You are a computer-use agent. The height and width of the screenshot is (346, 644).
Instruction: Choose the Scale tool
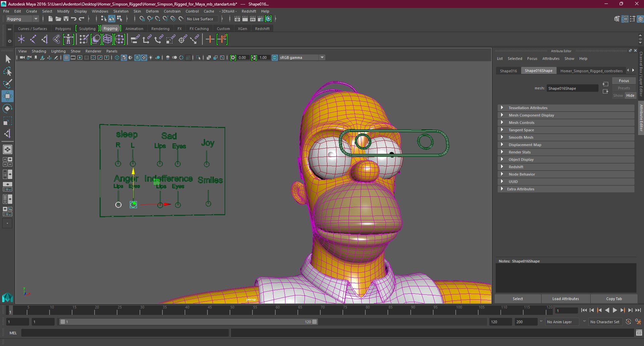(x=7, y=121)
